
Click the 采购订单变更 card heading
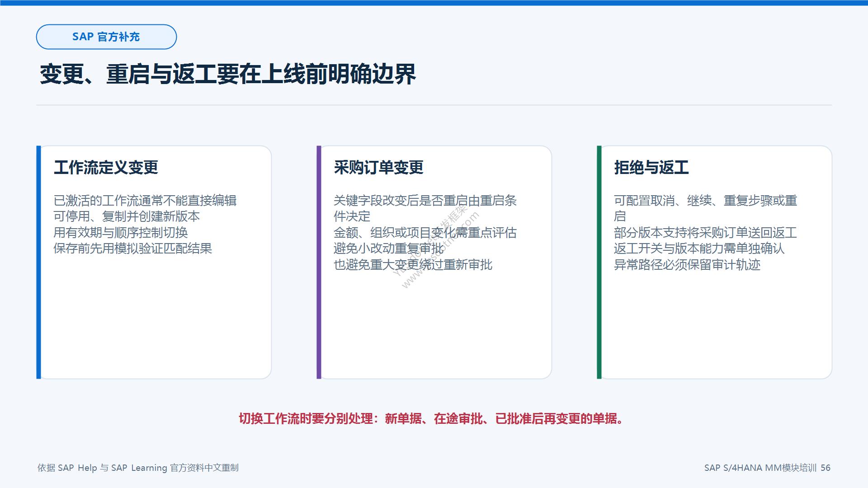tap(379, 168)
